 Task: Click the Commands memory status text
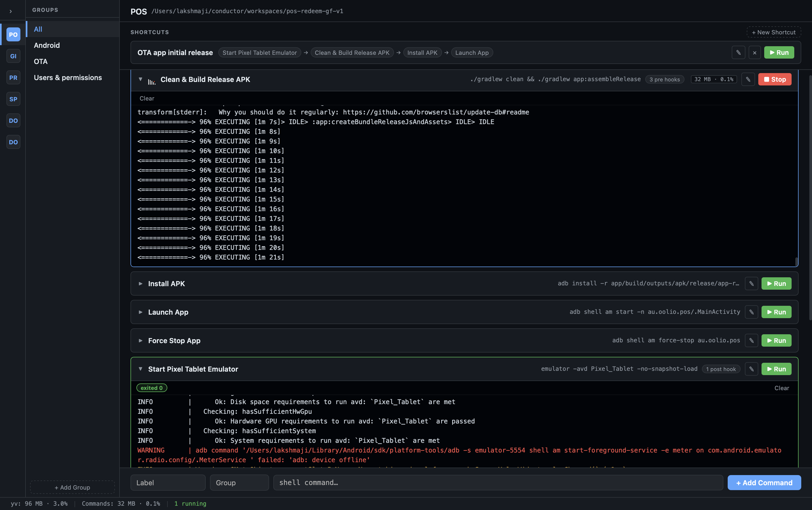(x=121, y=504)
